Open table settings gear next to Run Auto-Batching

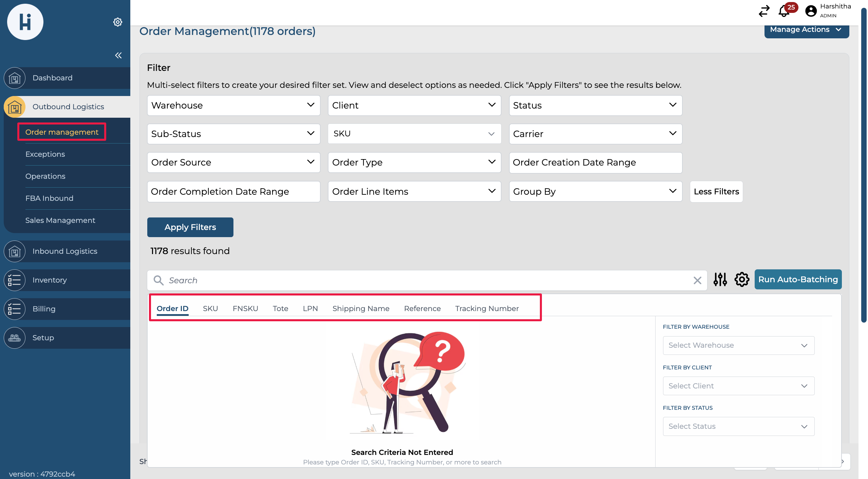coord(742,280)
